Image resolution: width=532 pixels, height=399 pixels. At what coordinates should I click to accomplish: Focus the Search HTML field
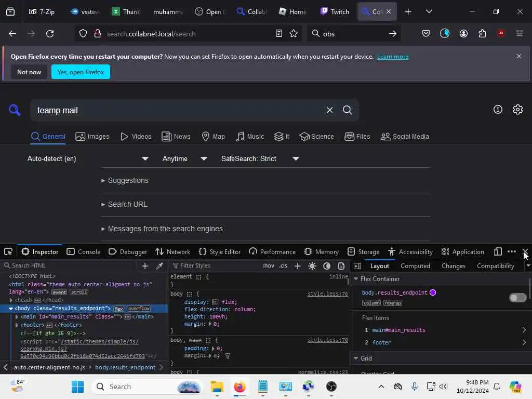(x=70, y=265)
